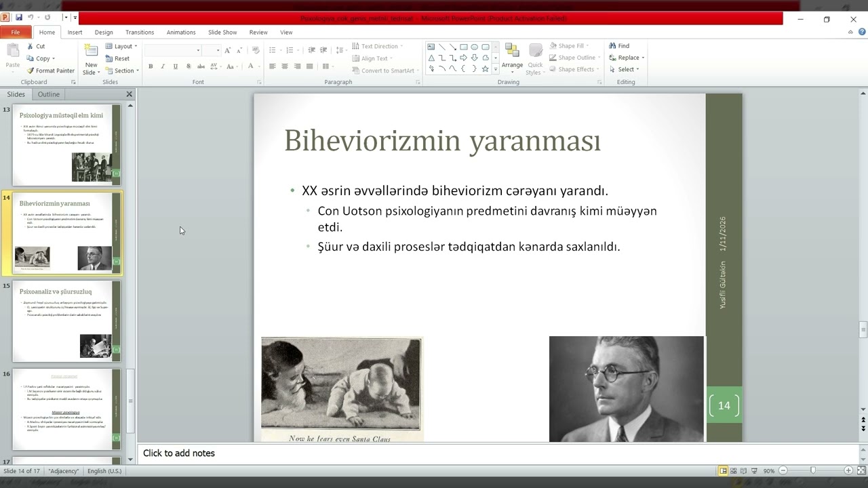Toggle italic formatting
The image size is (868, 488).
pyautogui.click(x=163, y=66)
